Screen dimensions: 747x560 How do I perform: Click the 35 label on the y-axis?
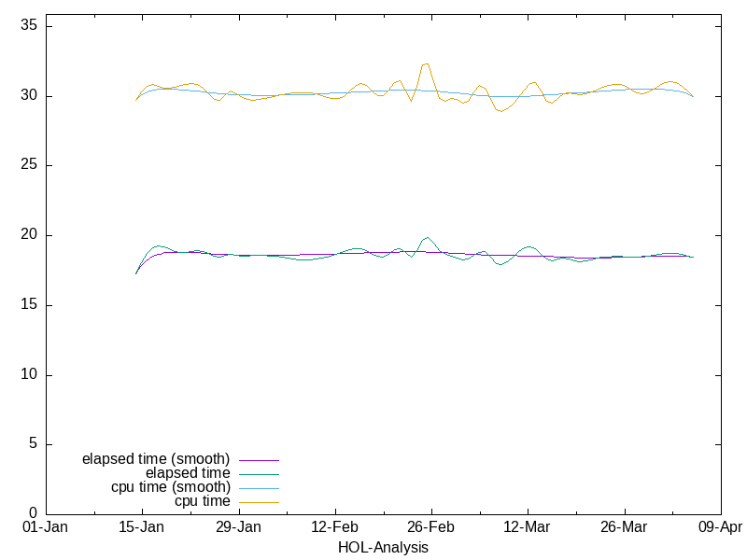point(28,26)
